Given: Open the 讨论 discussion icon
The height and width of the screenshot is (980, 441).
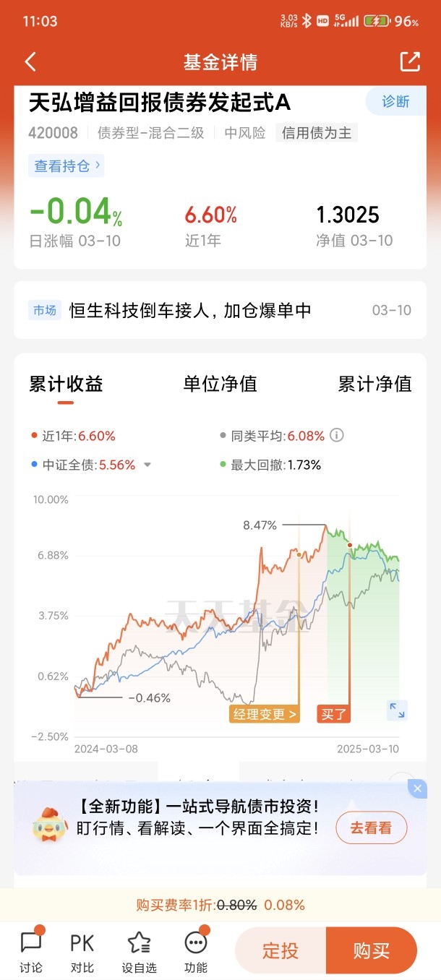Looking at the screenshot, I should tap(31, 951).
